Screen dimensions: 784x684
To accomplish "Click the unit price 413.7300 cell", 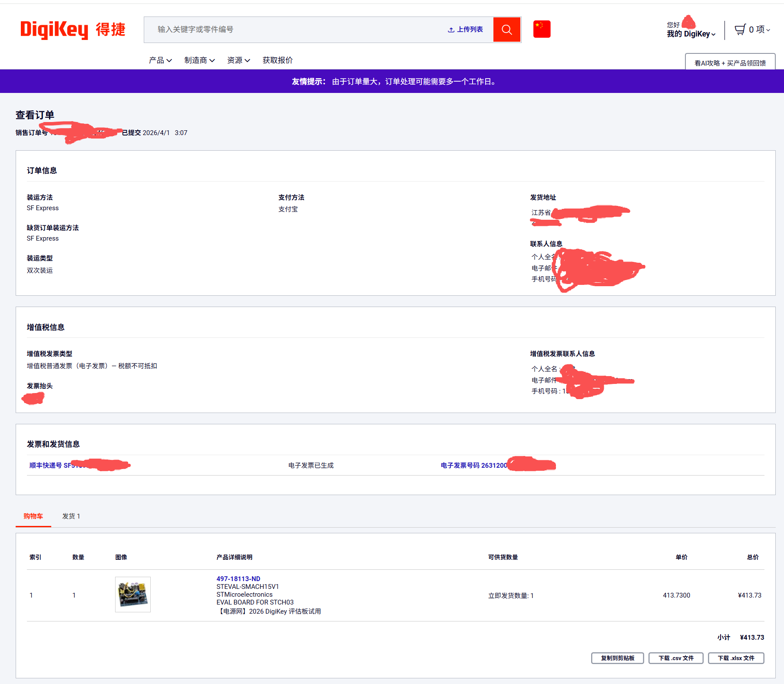I will coord(676,595).
